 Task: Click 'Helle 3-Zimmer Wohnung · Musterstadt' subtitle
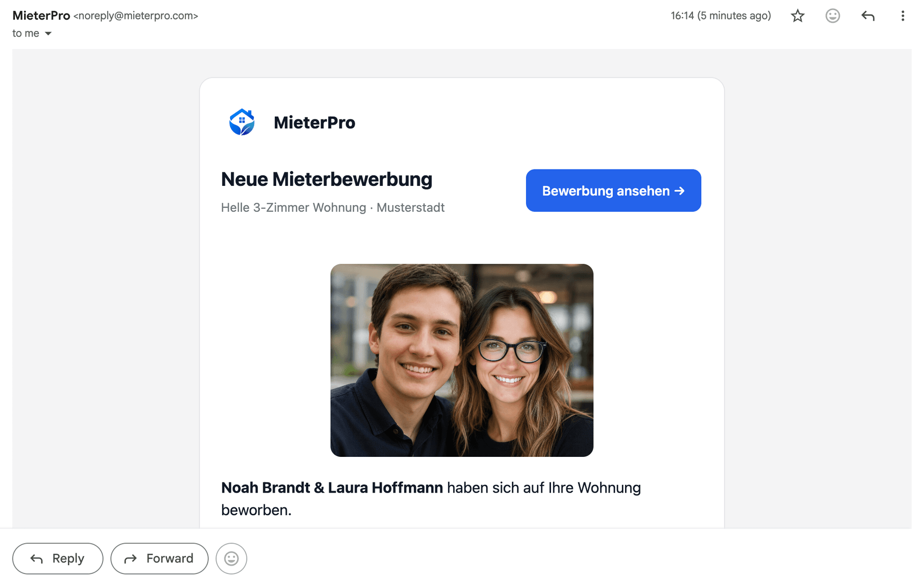click(x=333, y=208)
